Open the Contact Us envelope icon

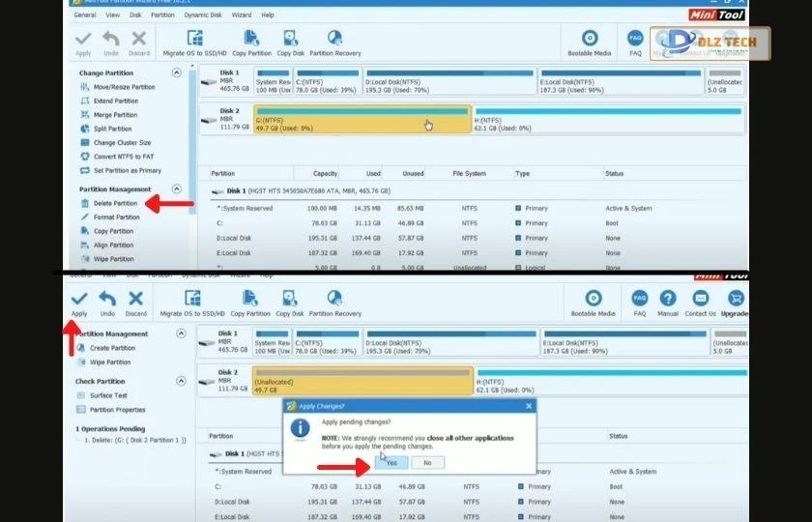click(x=700, y=304)
